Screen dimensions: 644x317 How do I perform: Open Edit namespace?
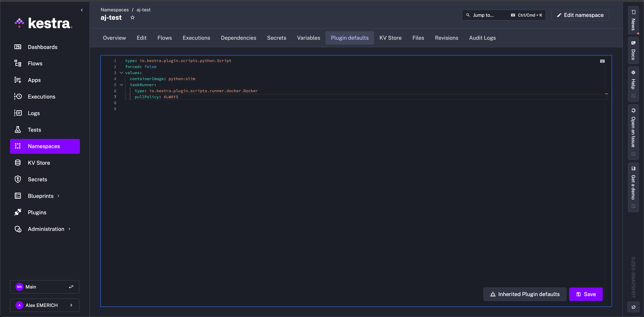coord(580,15)
